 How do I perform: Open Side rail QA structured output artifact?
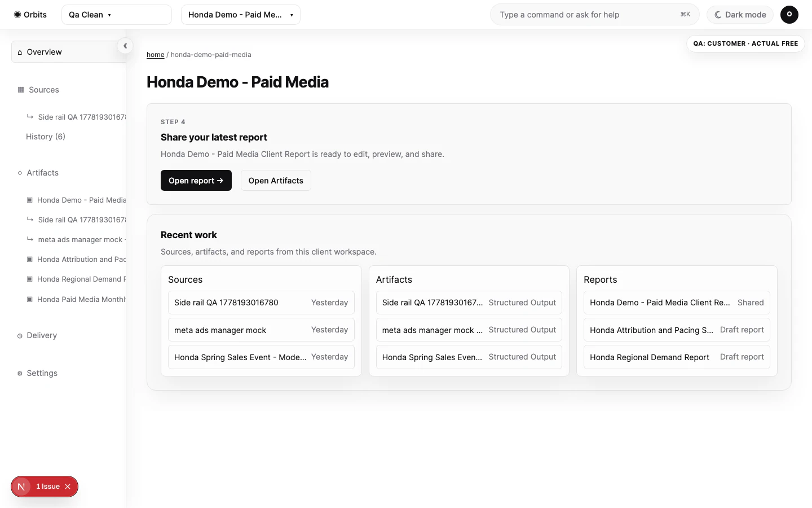469,303
